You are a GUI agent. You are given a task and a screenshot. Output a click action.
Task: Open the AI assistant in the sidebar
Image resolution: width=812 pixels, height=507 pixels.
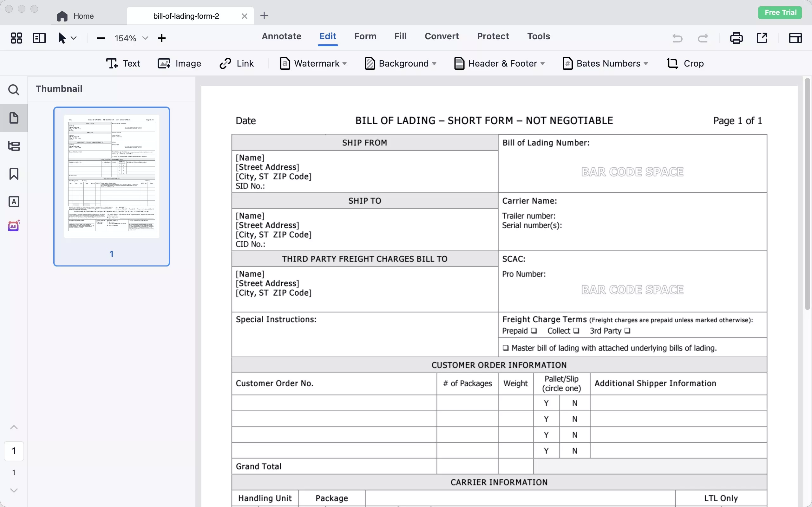[14, 226]
